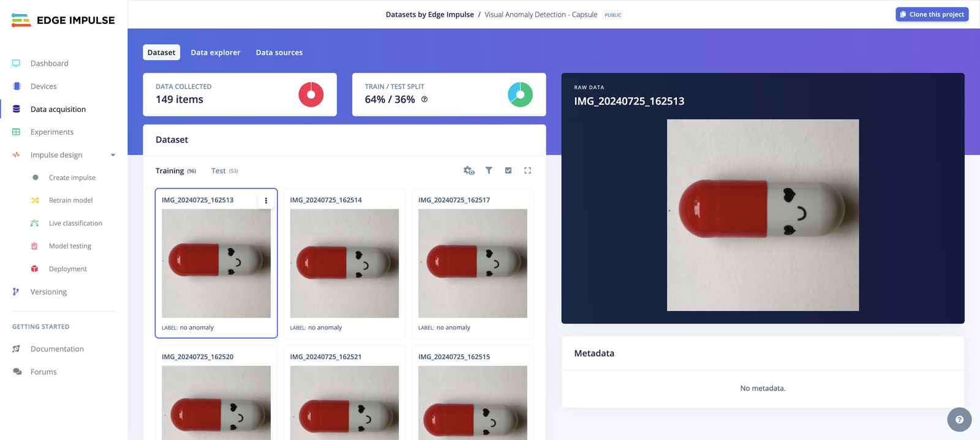
Task: Click the Data acquisition sidebar item
Action: point(58,109)
